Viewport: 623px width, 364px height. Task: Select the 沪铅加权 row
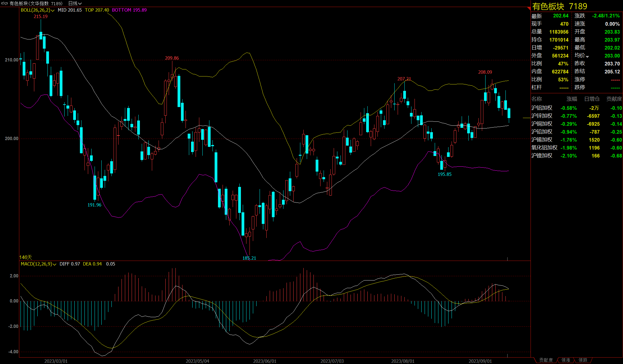coord(577,132)
